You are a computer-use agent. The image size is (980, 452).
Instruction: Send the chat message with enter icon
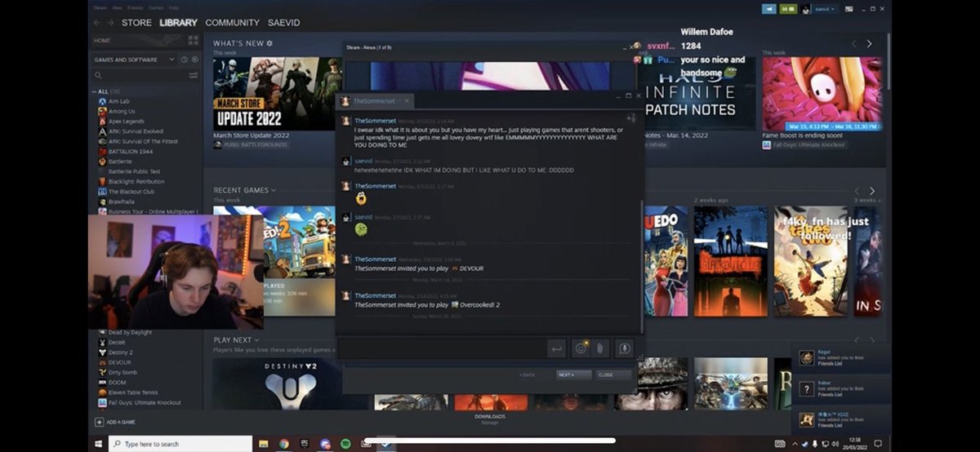coord(557,348)
